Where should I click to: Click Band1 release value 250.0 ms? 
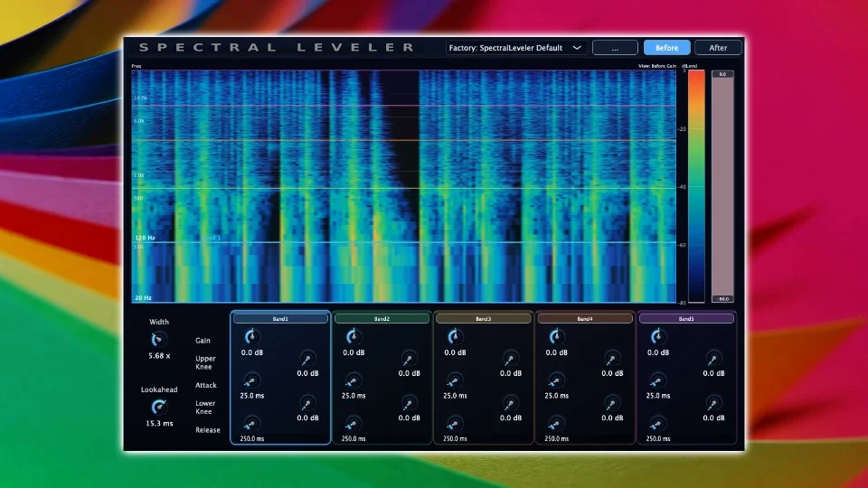(x=252, y=439)
